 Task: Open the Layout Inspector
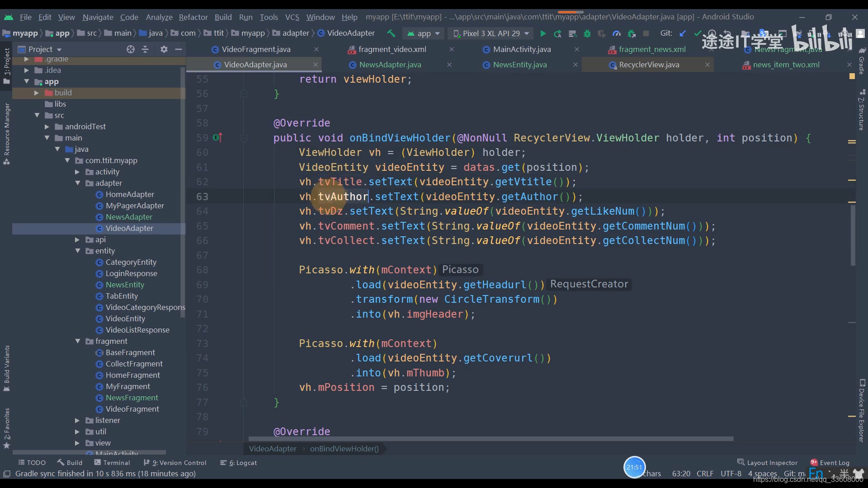click(767, 463)
